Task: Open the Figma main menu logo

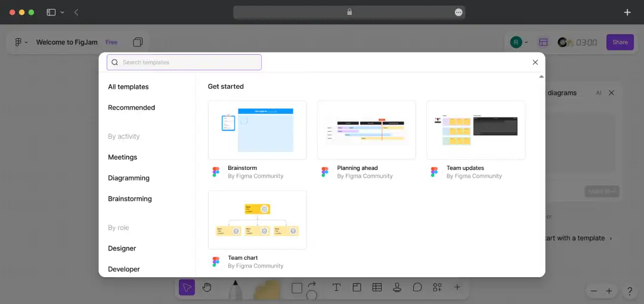Action: (18, 42)
